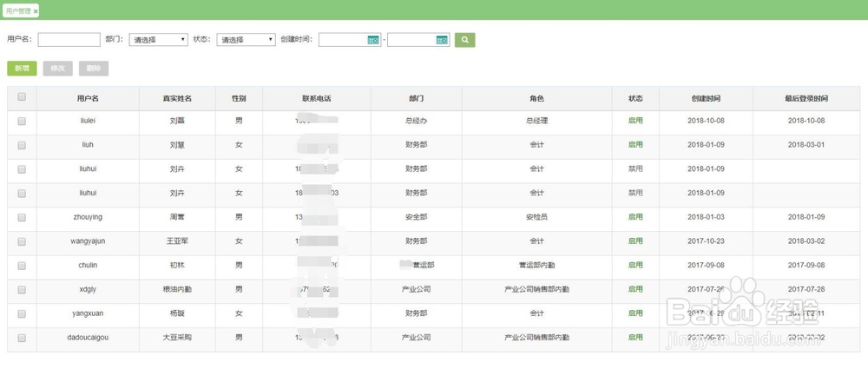The image size is (868, 369).
Task: Click the username dadoucaigou cell
Action: click(88, 338)
